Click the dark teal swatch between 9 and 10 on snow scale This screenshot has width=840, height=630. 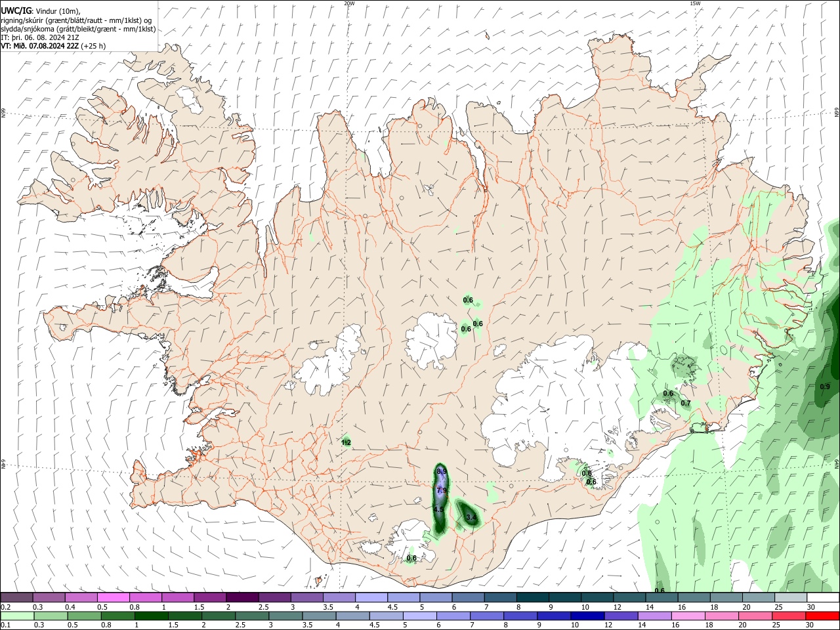(x=564, y=597)
